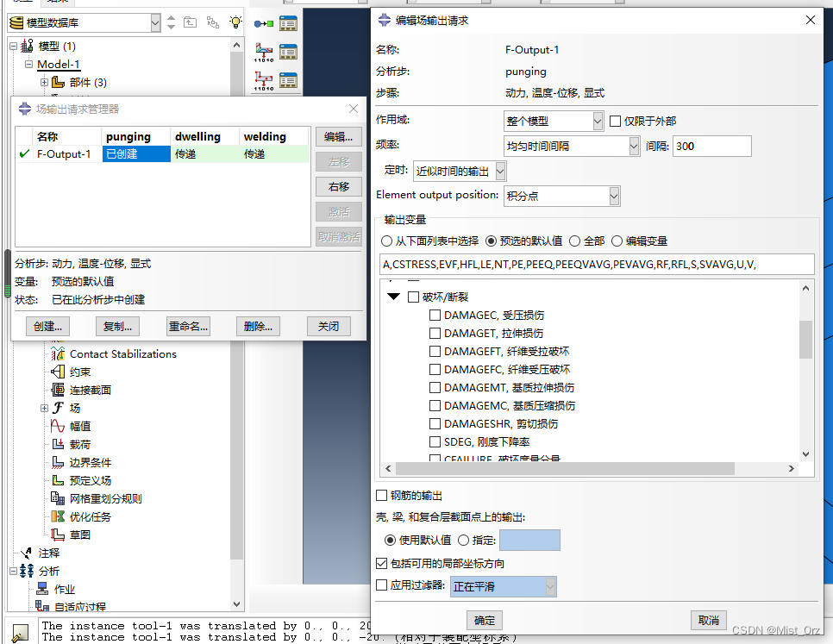The image size is (833, 644).
Task: Toggle the lightbulb icon above the model tree
Action: (235, 22)
